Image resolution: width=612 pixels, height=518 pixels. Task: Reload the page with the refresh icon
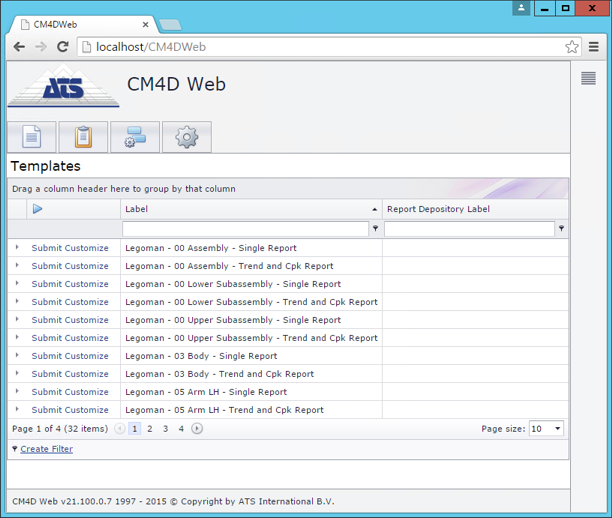(63, 47)
